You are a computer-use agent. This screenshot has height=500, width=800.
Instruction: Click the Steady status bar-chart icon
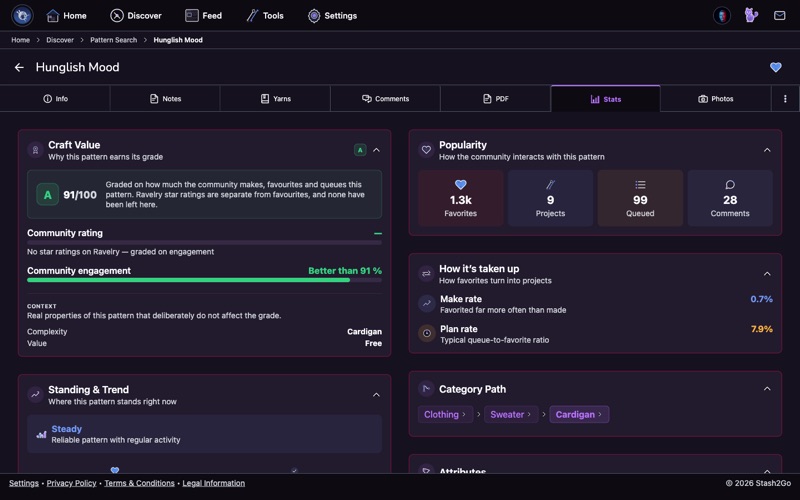click(x=41, y=435)
